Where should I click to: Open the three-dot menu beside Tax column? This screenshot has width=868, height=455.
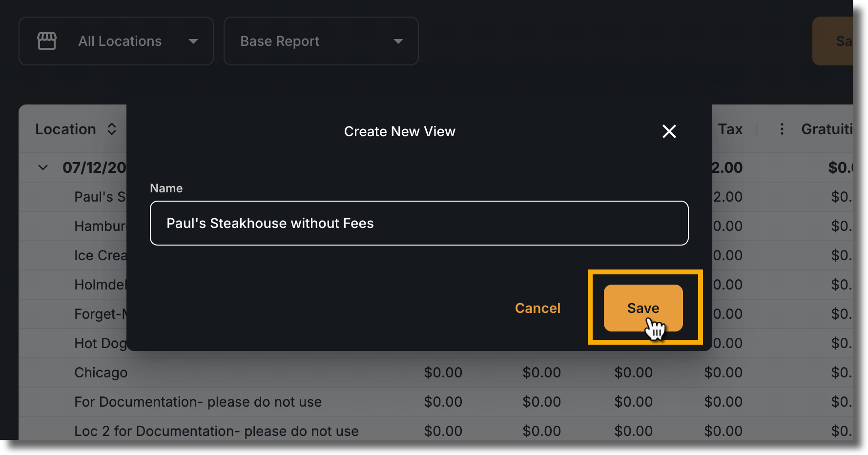point(782,129)
